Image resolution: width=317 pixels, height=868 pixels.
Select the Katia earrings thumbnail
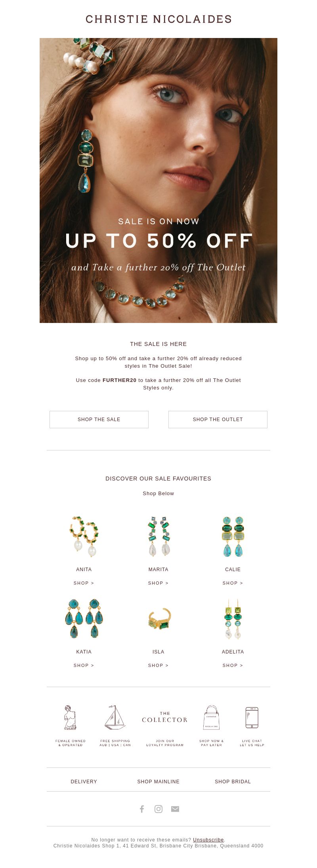(x=84, y=619)
